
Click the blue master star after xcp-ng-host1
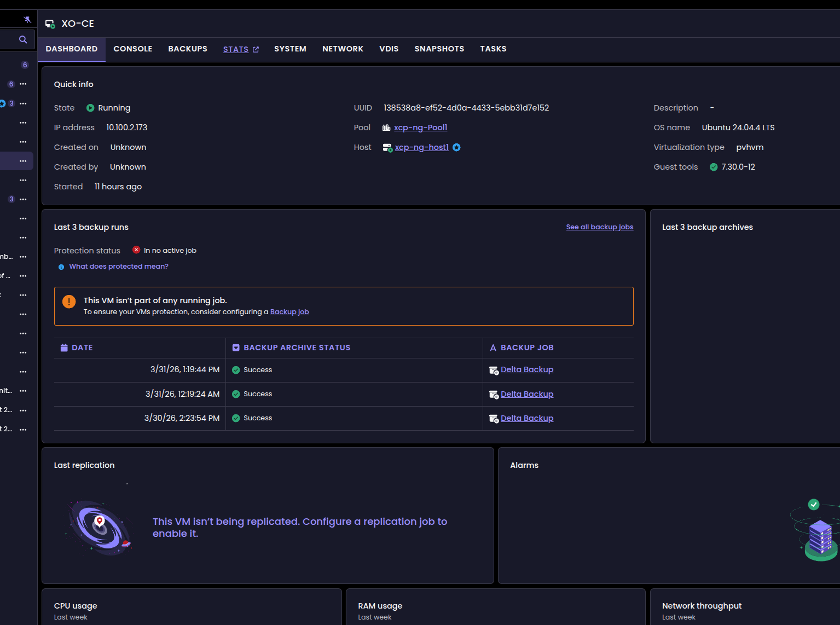click(x=456, y=147)
